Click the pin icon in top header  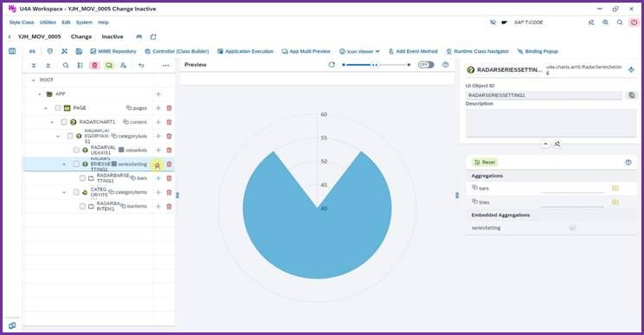click(x=591, y=23)
